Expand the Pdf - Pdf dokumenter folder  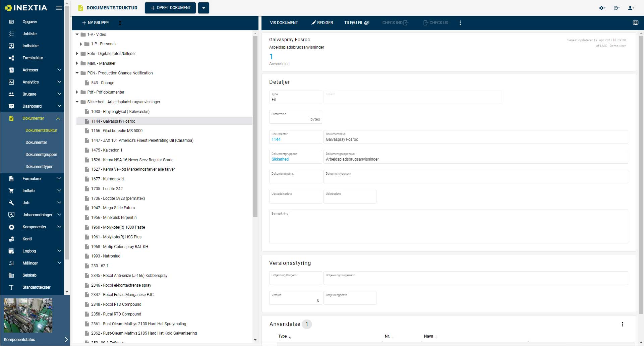[77, 92]
